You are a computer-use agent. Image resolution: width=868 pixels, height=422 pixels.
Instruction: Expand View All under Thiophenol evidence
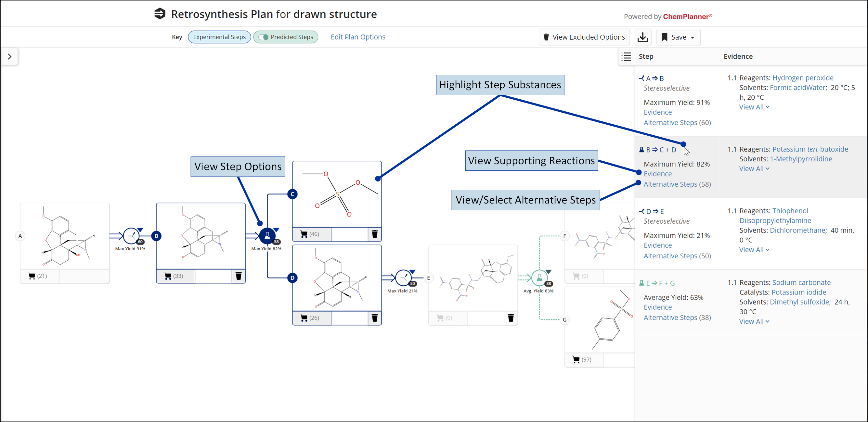(x=754, y=250)
